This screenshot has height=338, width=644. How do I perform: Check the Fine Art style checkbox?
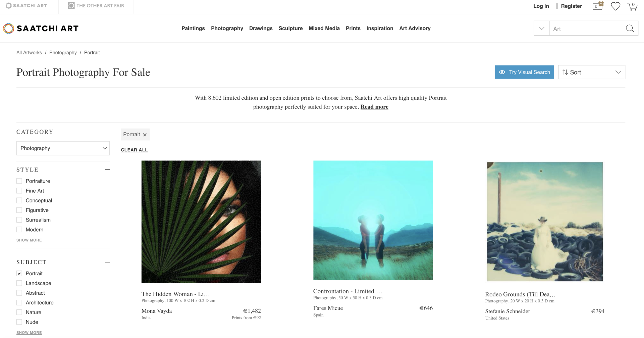[19, 191]
